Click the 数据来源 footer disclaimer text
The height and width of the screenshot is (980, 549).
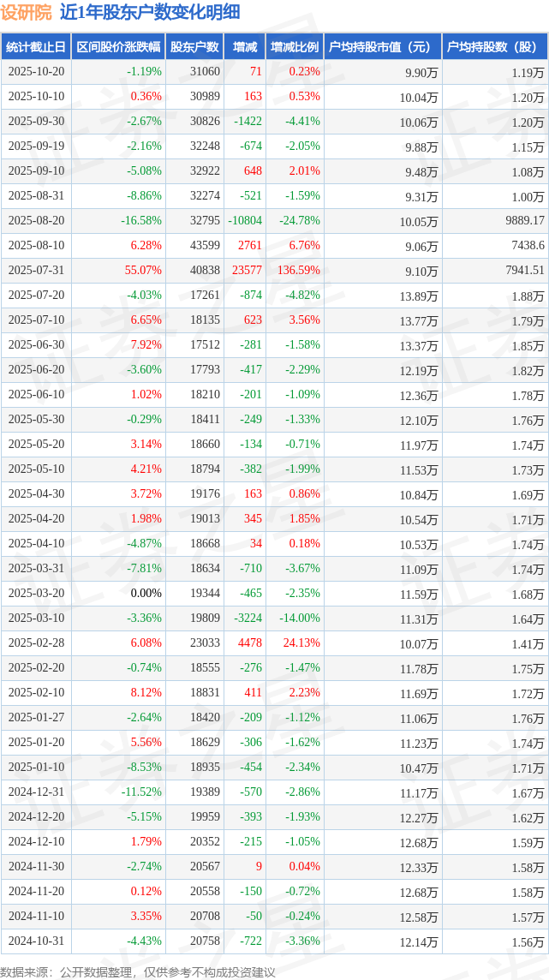click(x=138, y=971)
